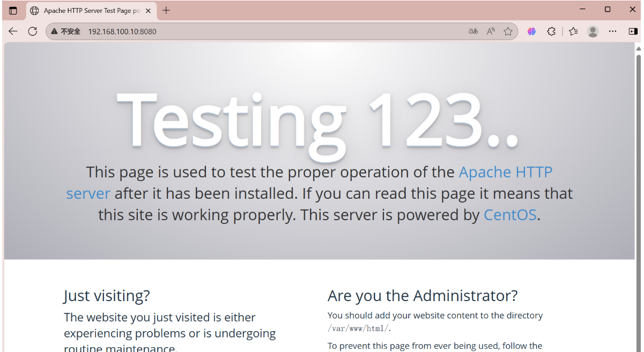Open the Extensions puzzle icon
The image size is (644, 352).
[x=551, y=32]
